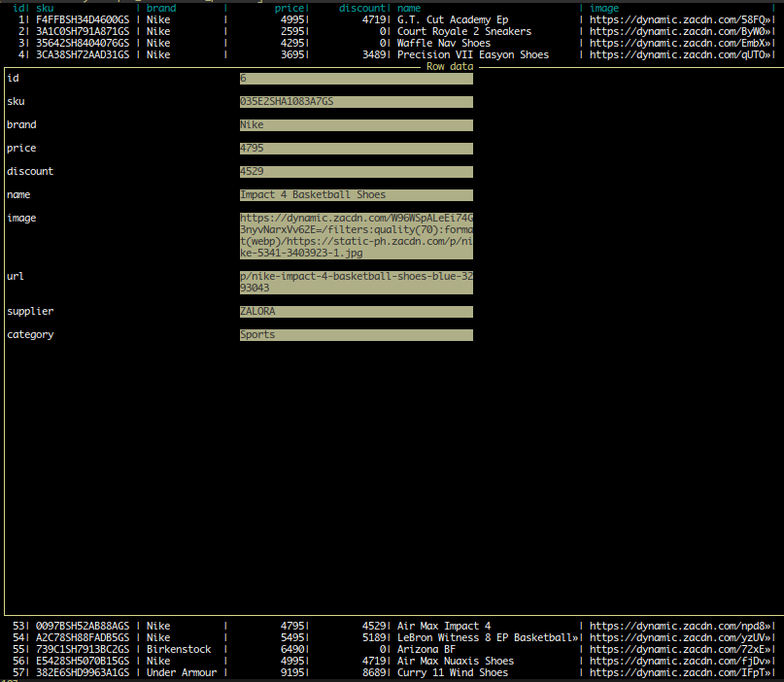Click discount 5189 in the LeBron Witness row

(374, 637)
